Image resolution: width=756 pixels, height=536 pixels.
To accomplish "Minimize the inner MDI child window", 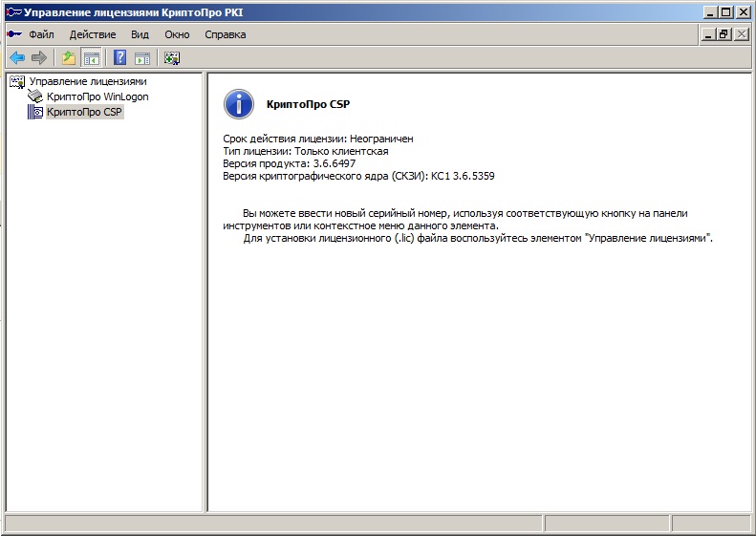I will point(708,34).
